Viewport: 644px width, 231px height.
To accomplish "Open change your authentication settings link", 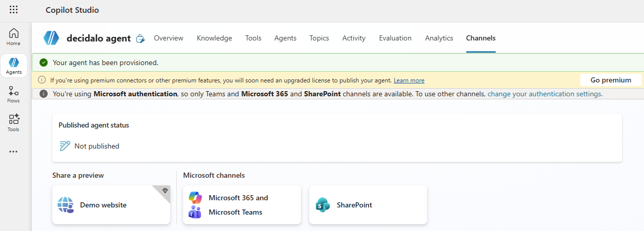I will (x=544, y=94).
